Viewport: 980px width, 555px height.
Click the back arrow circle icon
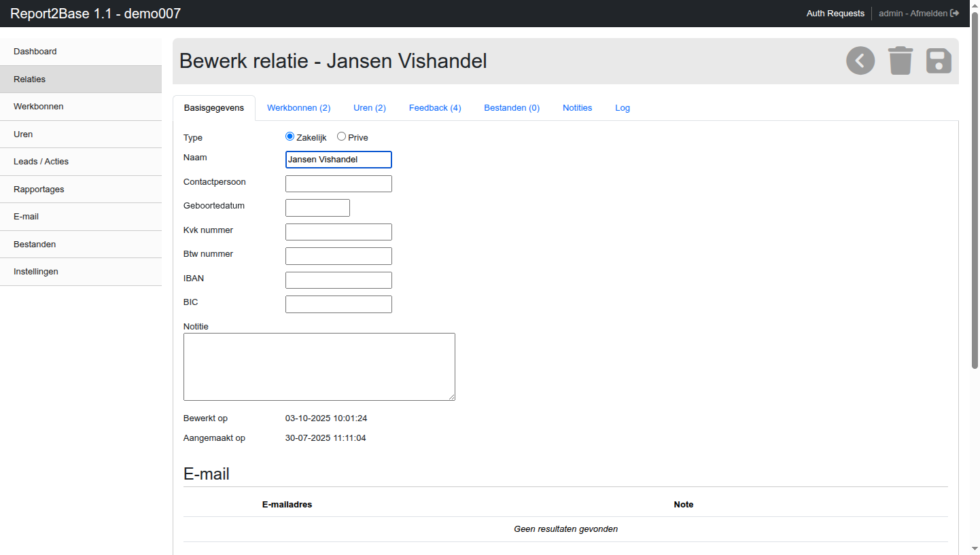click(860, 61)
